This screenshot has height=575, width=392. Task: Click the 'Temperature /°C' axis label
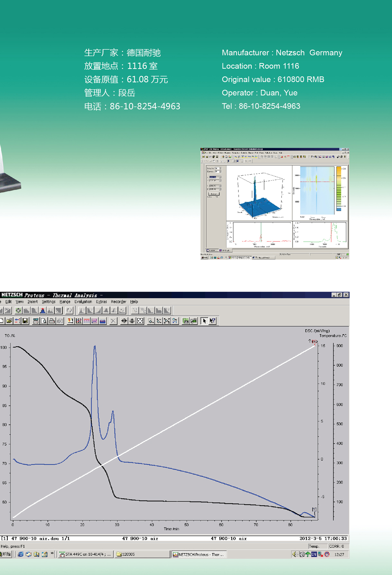[333, 335]
